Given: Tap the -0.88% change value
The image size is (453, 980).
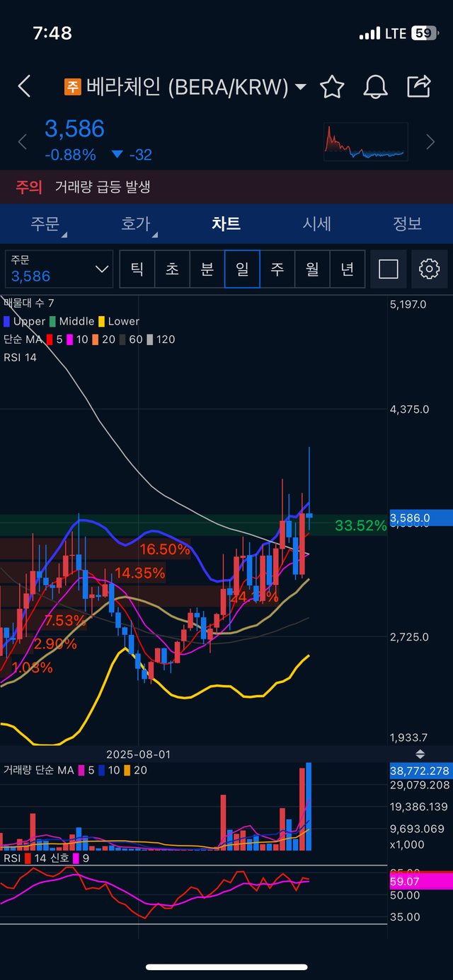Looking at the screenshot, I should 70,155.
